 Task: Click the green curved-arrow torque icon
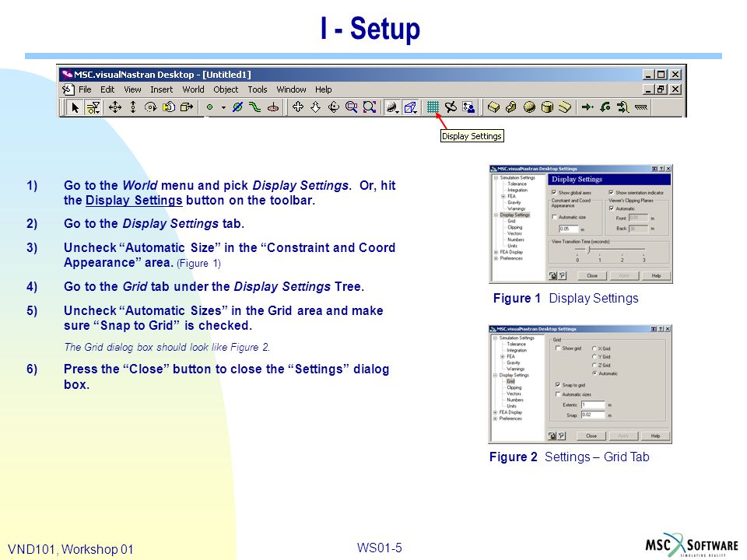coord(605,107)
